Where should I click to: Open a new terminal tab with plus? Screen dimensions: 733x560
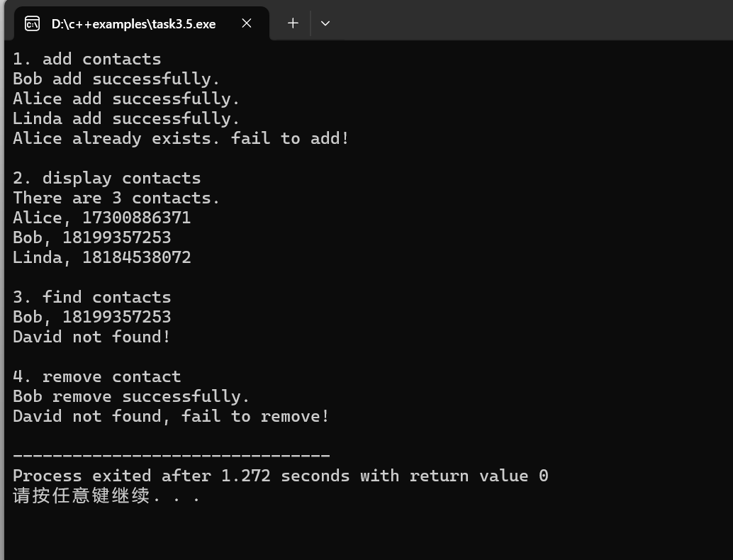pyautogui.click(x=293, y=23)
